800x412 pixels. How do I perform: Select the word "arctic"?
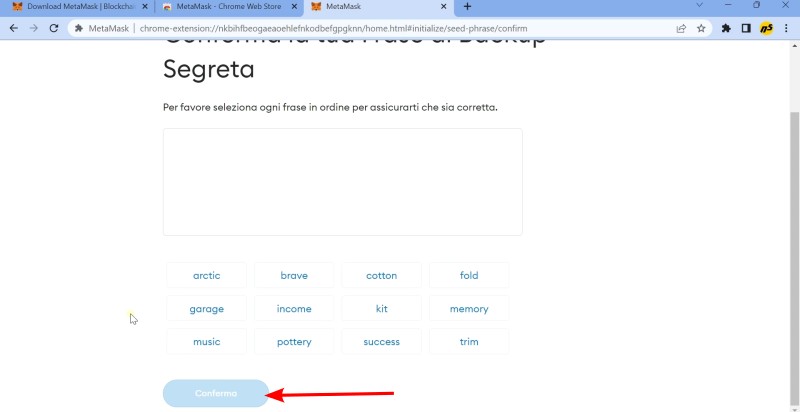click(207, 275)
